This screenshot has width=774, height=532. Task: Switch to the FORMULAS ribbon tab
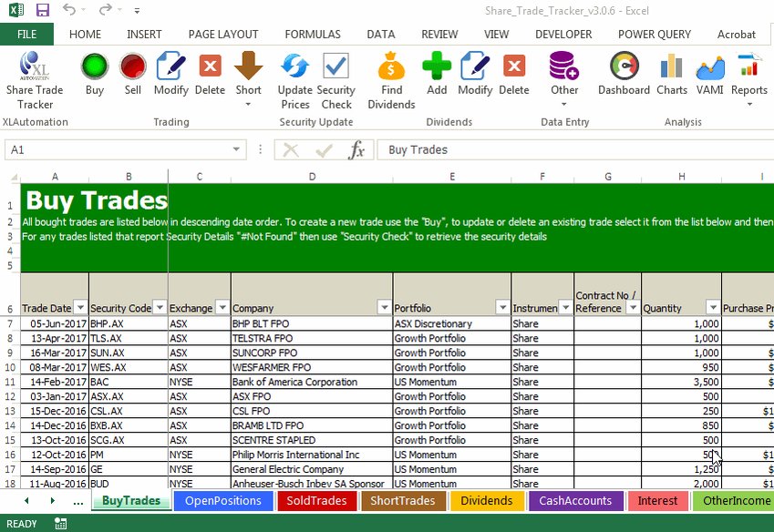pyautogui.click(x=313, y=34)
